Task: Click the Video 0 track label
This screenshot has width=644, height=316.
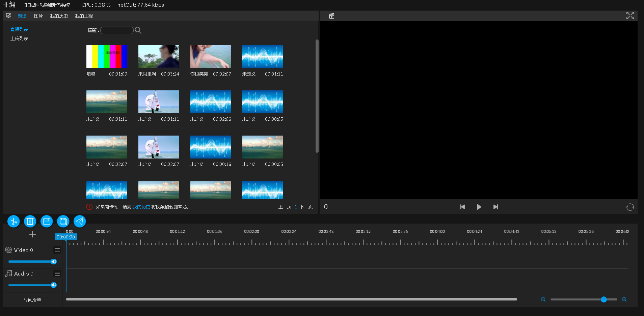Action: click(24, 250)
